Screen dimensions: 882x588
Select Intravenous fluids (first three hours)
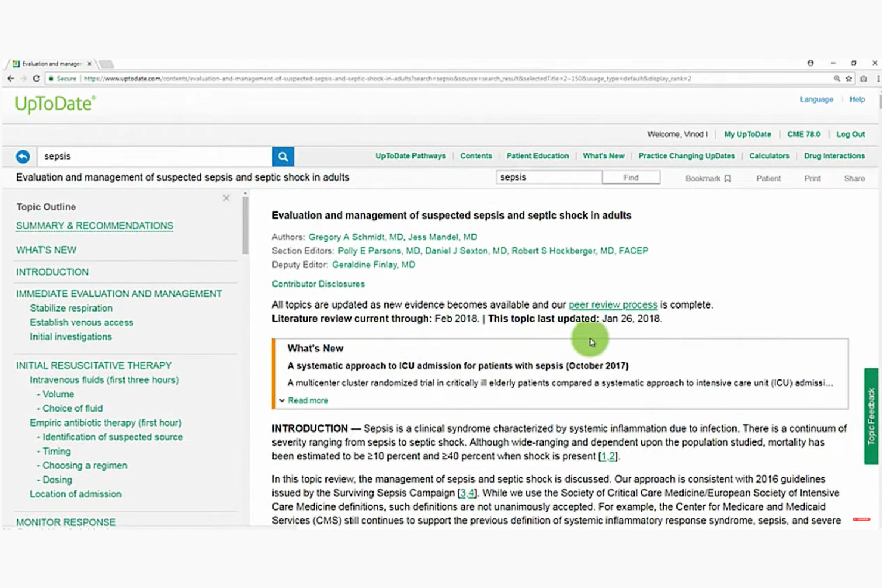[104, 379]
